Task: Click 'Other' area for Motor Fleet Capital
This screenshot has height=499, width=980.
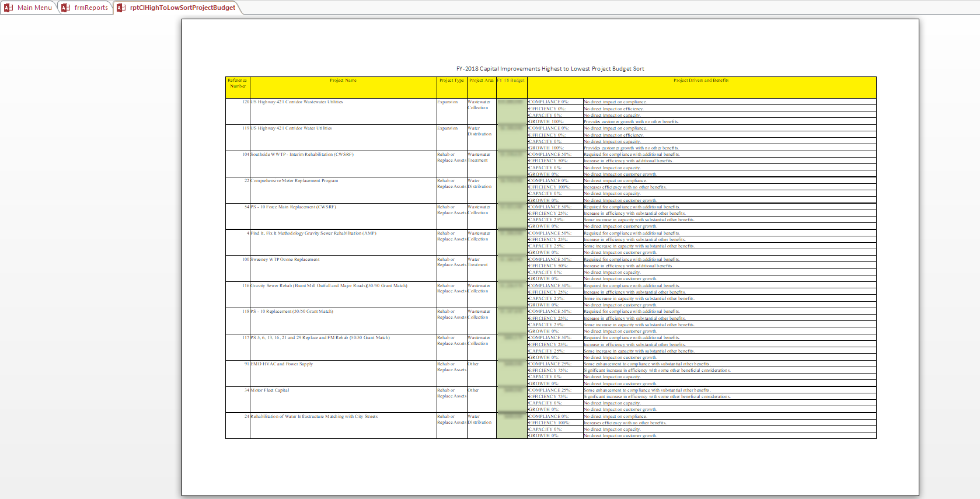Action: tap(473, 390)
